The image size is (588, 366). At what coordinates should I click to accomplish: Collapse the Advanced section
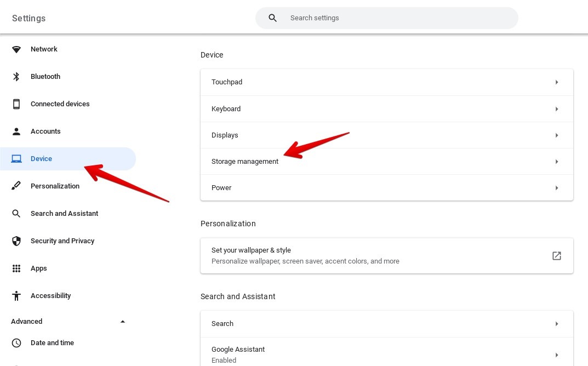[123, 322]
